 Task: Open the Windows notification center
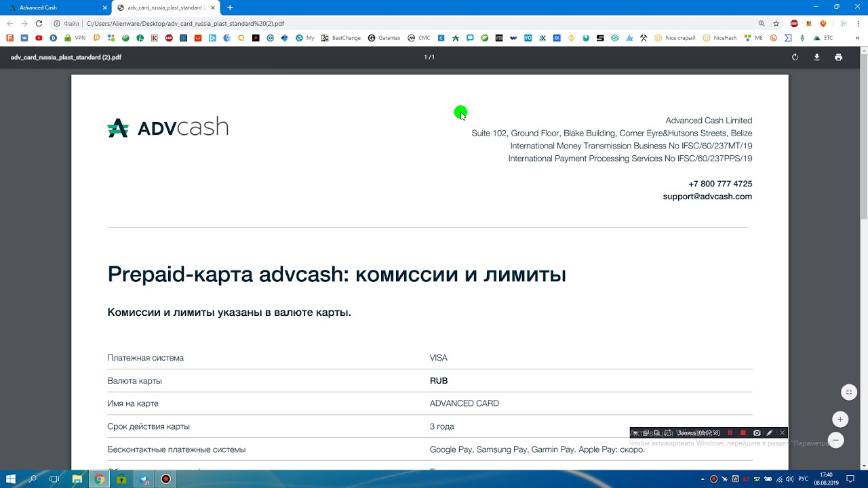[850, 479]
